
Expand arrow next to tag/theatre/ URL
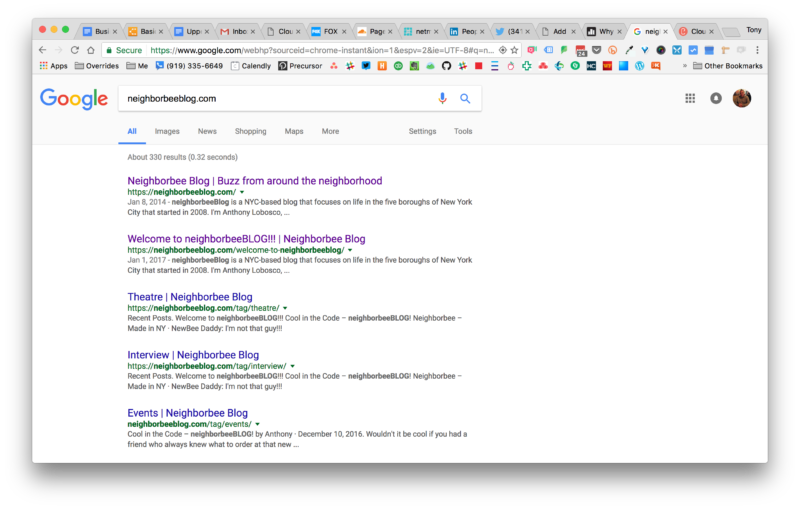(285, 308)
